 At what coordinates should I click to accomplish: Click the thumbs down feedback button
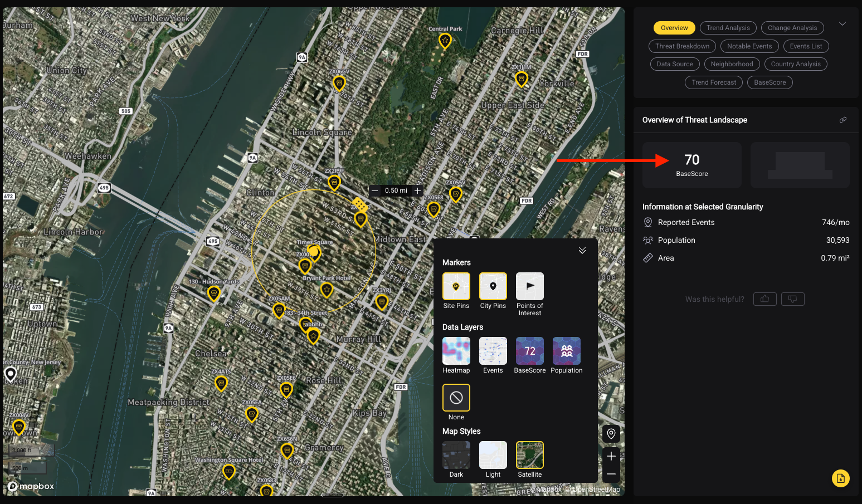pos(792,299)
